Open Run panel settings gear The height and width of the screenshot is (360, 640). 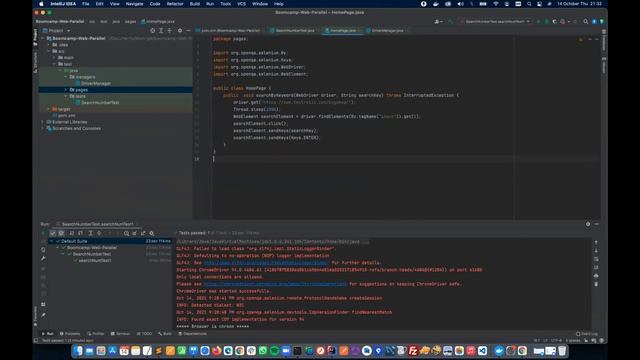pos(588,224)
